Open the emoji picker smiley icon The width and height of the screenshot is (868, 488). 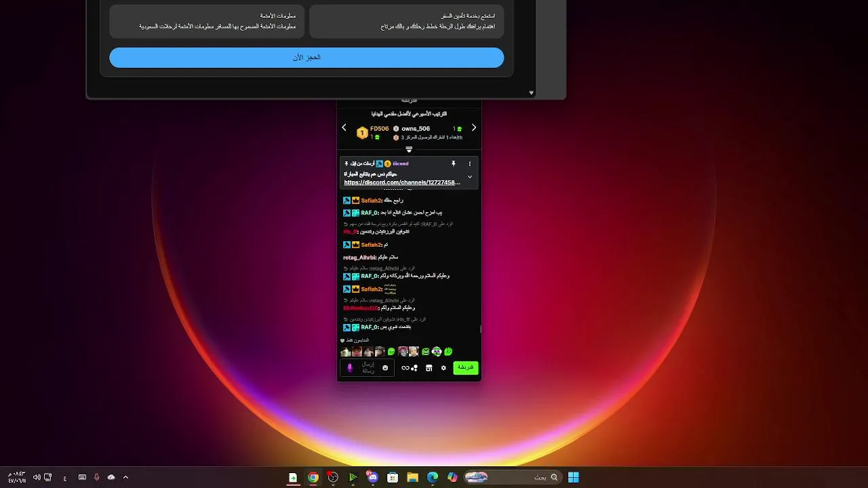click(385, 368)
